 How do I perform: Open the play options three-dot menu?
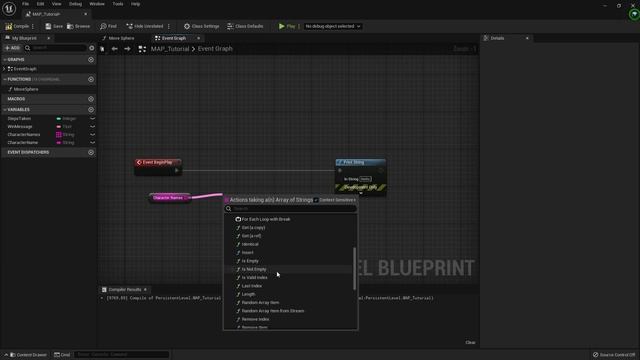(299, 26)
